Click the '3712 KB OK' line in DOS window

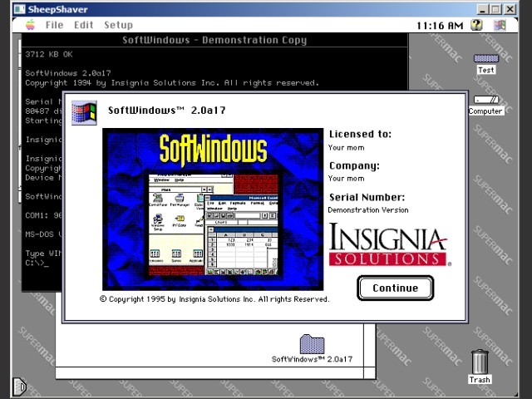49,54
